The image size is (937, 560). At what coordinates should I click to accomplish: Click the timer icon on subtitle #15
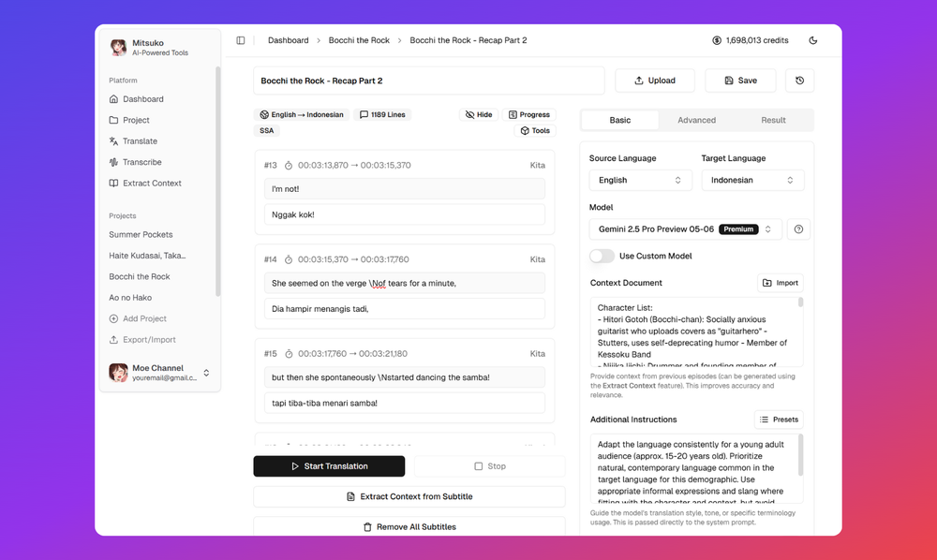pyautogui.click(x=289, y=354)
